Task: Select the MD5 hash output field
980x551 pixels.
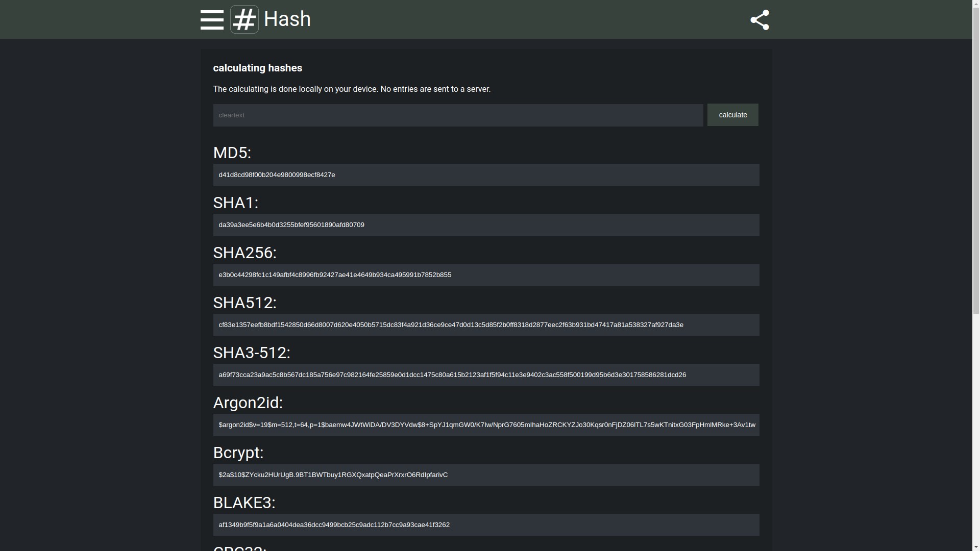Action: (x=486, y=175)
